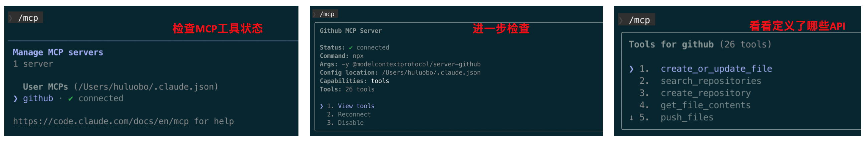Viewport: 868px width, 141px height.
Task: Open the code.claude.com MCP docs link
Action: tap(101, 121)
